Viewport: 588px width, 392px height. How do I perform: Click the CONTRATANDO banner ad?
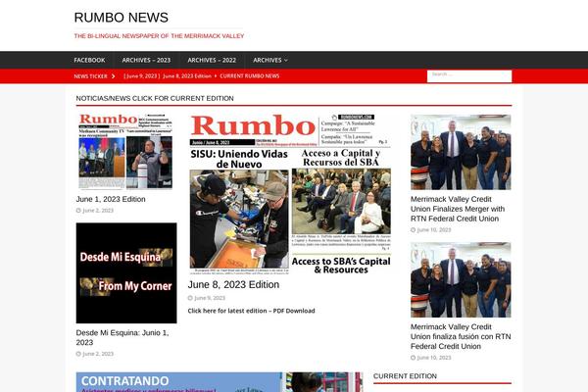pyautogui.click(x=220, y=382)
